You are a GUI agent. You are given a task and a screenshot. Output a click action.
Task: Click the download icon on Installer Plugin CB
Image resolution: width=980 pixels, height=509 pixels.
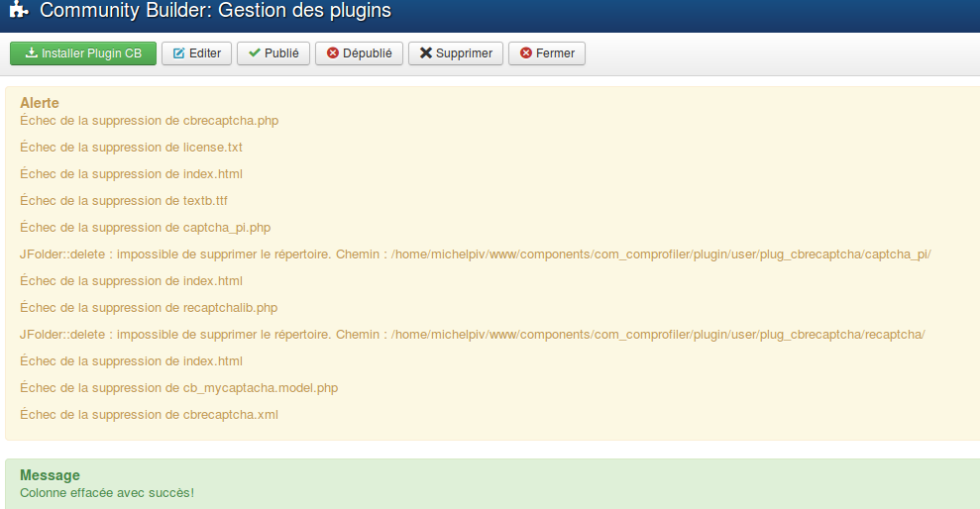(x=31, y=53)
